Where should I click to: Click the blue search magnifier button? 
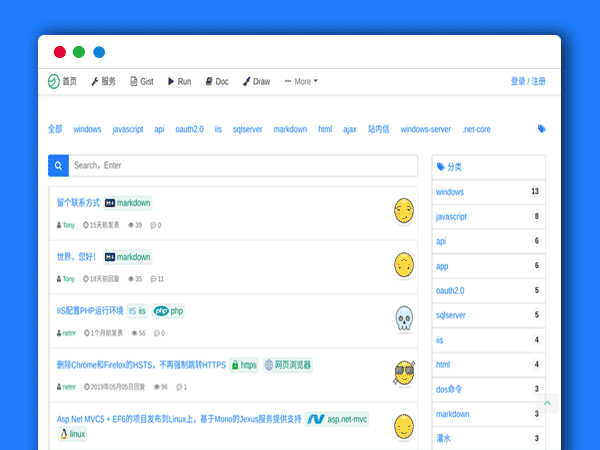58,166
